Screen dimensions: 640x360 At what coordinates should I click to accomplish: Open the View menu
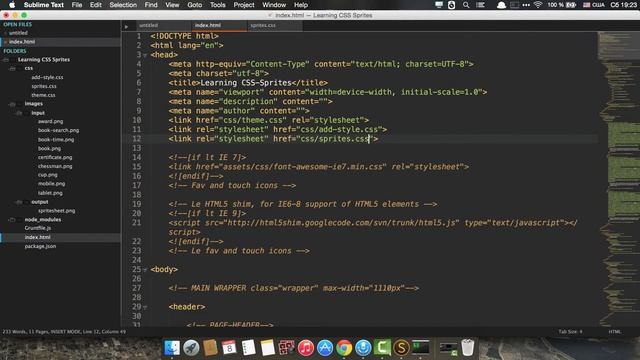pos(172,5)
